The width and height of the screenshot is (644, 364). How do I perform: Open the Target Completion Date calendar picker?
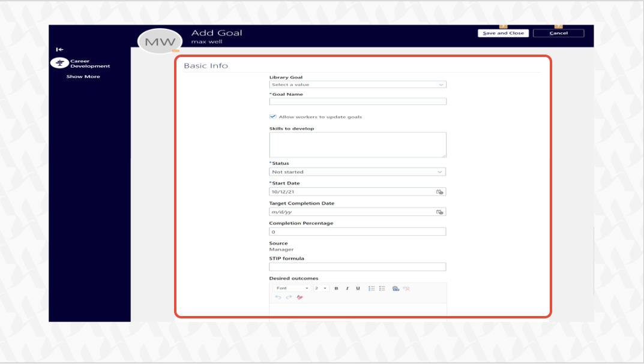coord(439,212)
